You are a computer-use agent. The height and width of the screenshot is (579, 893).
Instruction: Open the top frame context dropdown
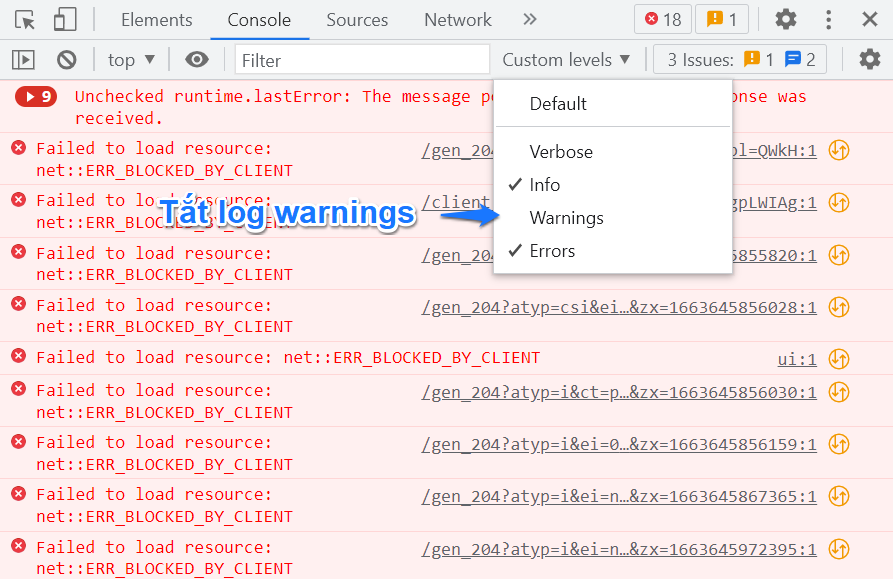129,60
